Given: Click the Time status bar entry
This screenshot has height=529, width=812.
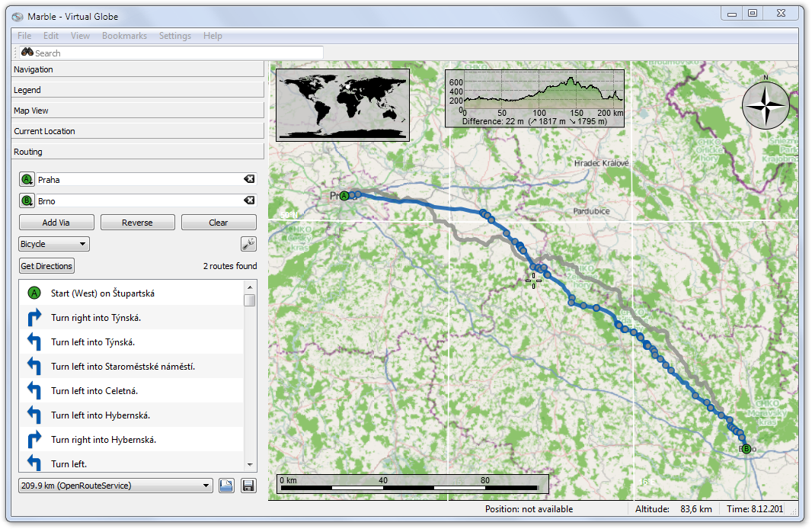Looking at the screenshot, I should pos(755,508).
